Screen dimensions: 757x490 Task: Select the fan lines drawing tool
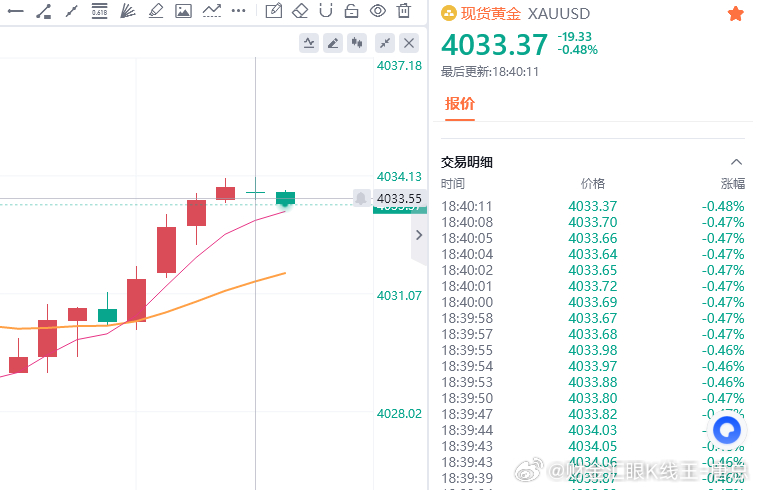pos(127,11)
